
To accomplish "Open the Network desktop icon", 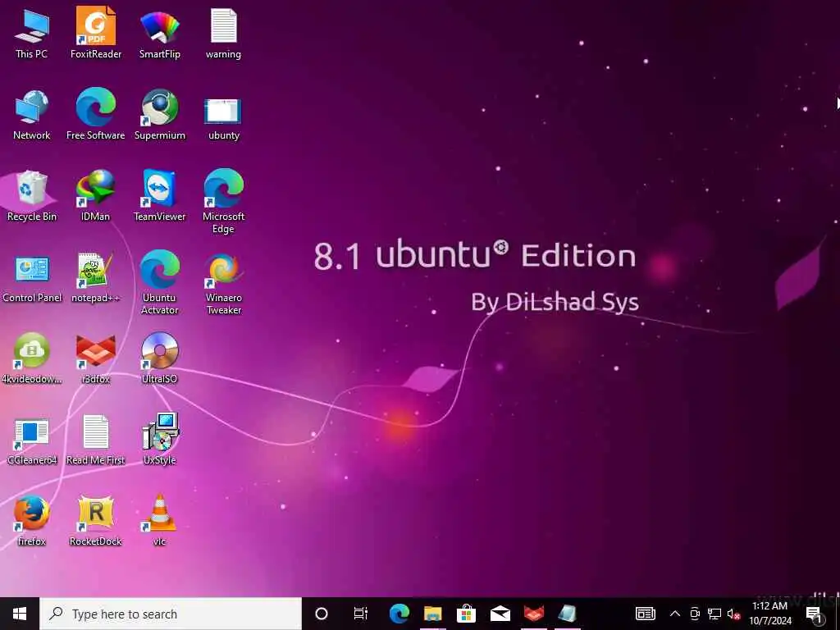I will point(32,114).
